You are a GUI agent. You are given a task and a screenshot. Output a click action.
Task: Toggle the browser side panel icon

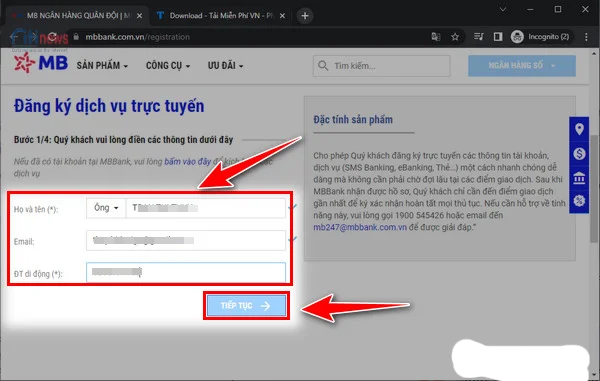[498, 37]
